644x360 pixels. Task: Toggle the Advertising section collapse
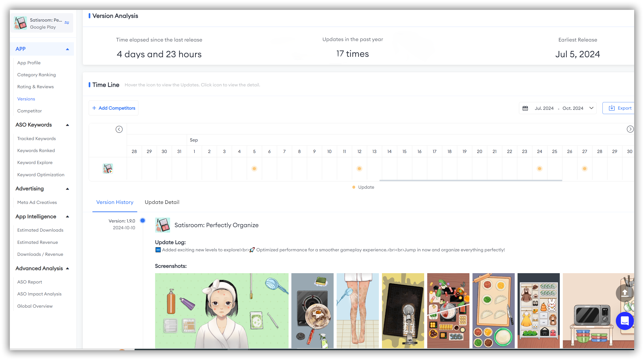click(x=68, y=189)
